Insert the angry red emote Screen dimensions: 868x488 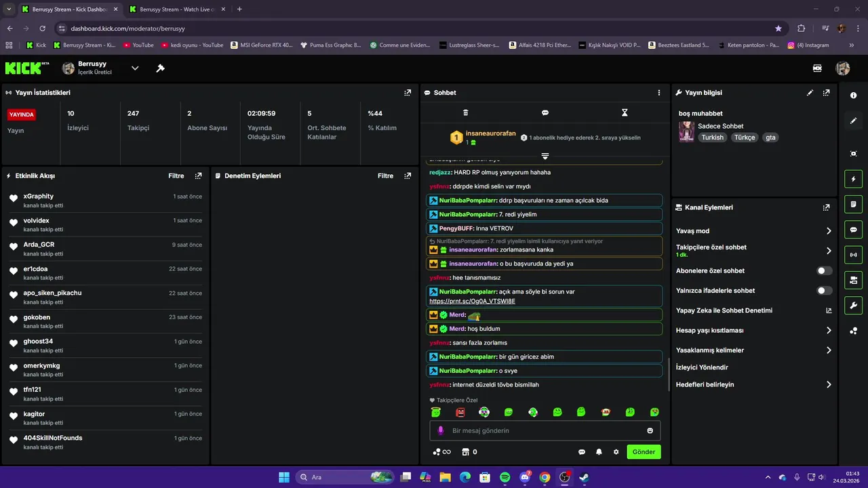(460, 412)
